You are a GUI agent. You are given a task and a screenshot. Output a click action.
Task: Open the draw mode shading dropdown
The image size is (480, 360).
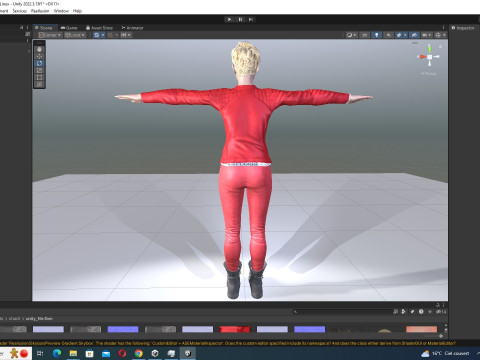point(351,35)
